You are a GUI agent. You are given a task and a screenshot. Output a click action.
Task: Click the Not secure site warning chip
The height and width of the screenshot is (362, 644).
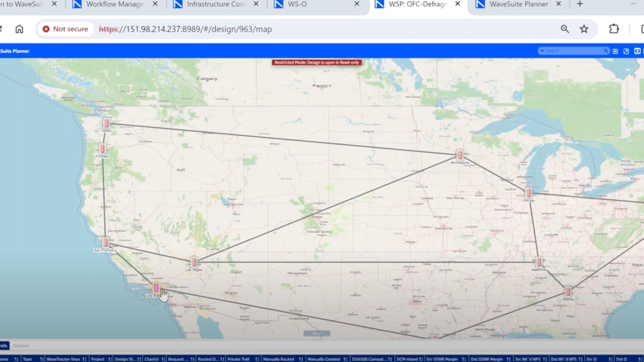point(65,29)
